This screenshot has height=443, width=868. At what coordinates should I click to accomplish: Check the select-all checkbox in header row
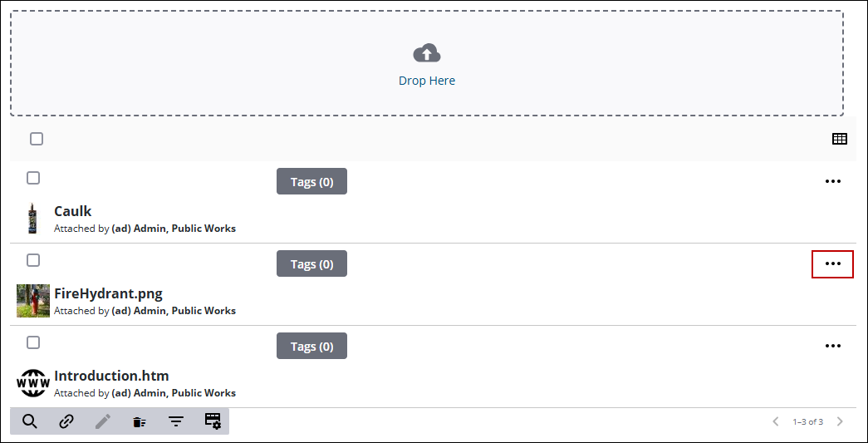[37, 139]
